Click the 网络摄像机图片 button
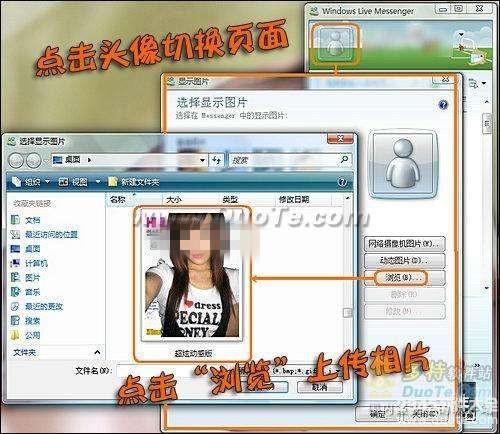 coord(405,244)
